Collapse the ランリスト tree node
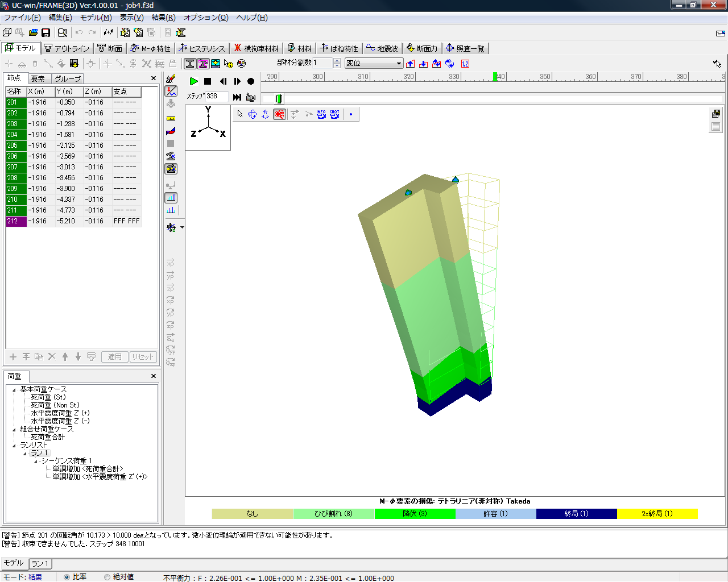Viewport: 728px width, 582px height. pyautogui.click(x=14, y=446)
